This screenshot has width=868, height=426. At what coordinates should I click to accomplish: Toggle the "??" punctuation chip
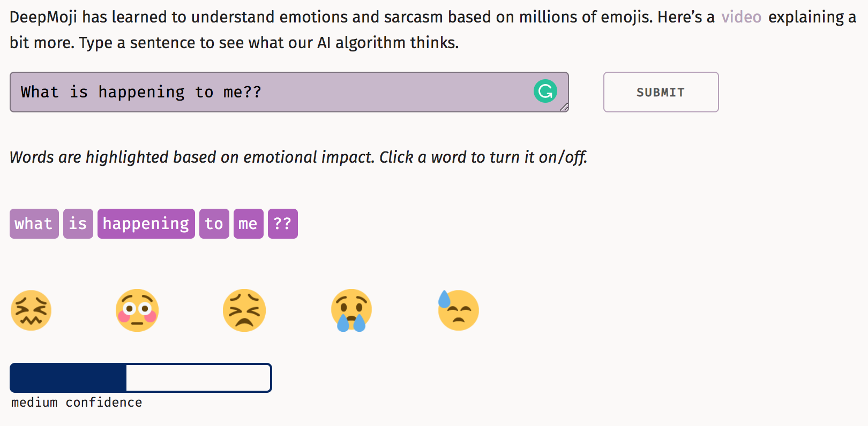[283, 224]
